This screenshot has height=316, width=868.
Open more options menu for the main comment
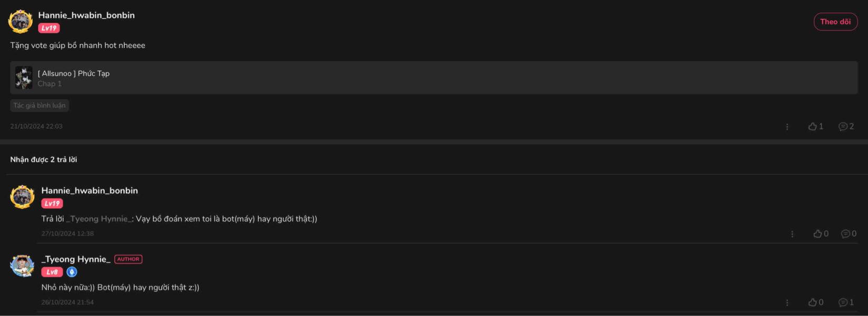(x=787, y=127)
